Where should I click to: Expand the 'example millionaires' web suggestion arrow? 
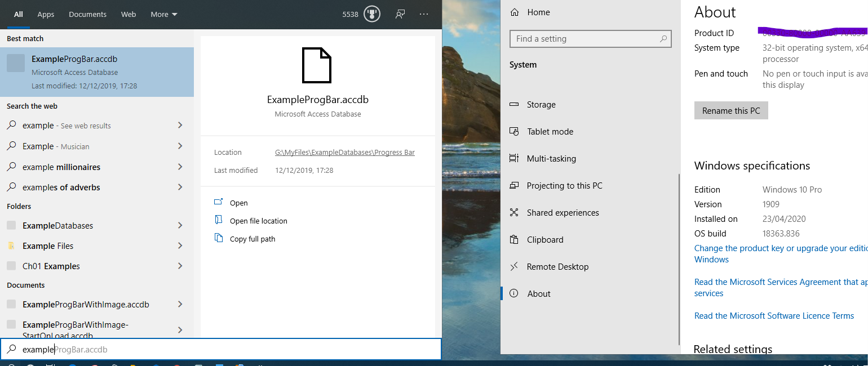tap(180, 167)
